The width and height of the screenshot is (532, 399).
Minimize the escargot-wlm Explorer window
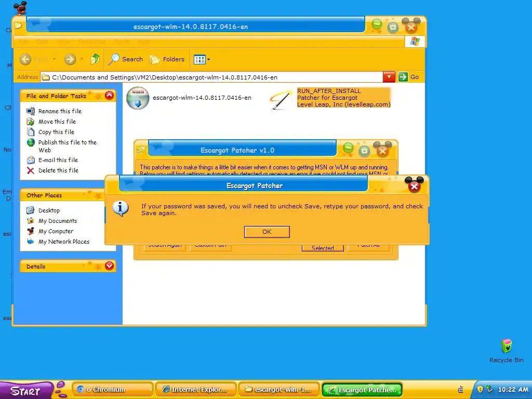377,24
